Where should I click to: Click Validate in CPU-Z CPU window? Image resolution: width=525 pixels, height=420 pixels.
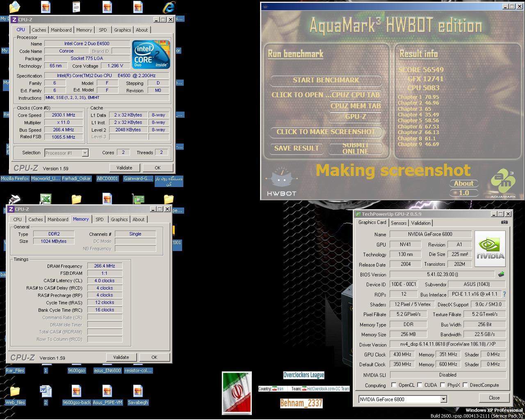124,168
